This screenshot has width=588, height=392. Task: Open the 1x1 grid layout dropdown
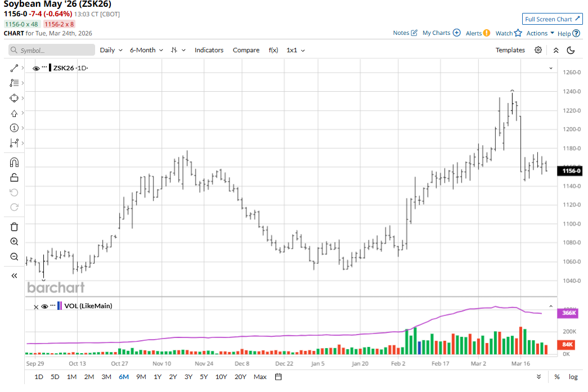295,50
